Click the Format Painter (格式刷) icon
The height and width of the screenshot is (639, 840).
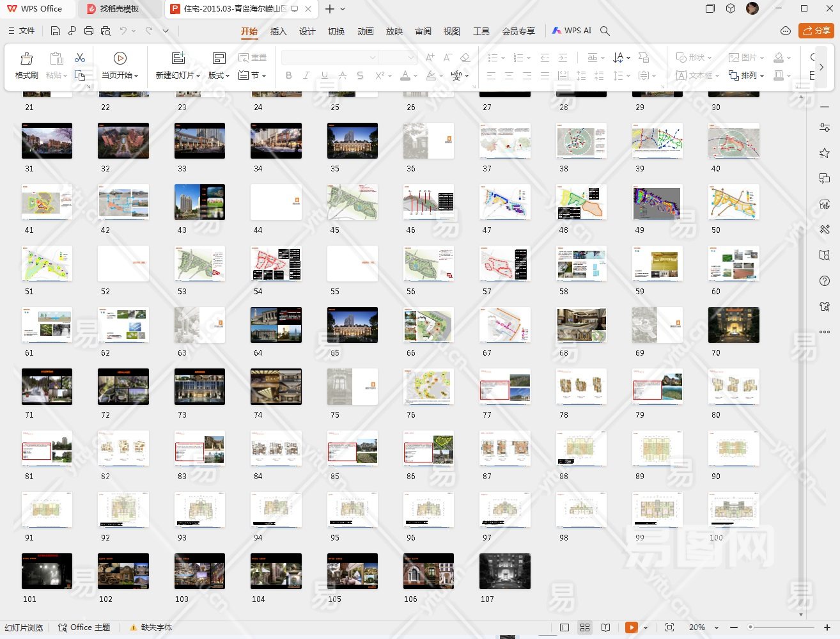26,59
